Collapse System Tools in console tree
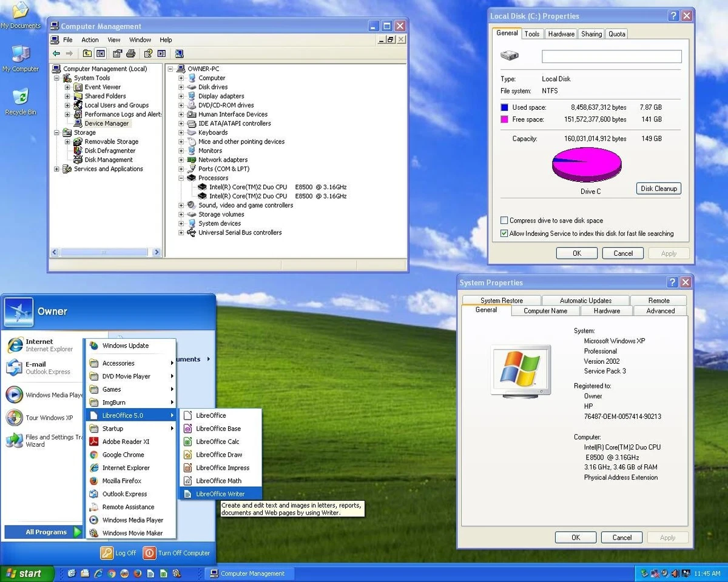The height and width of the screenshot is (582, 728). (x=56, y=78)
